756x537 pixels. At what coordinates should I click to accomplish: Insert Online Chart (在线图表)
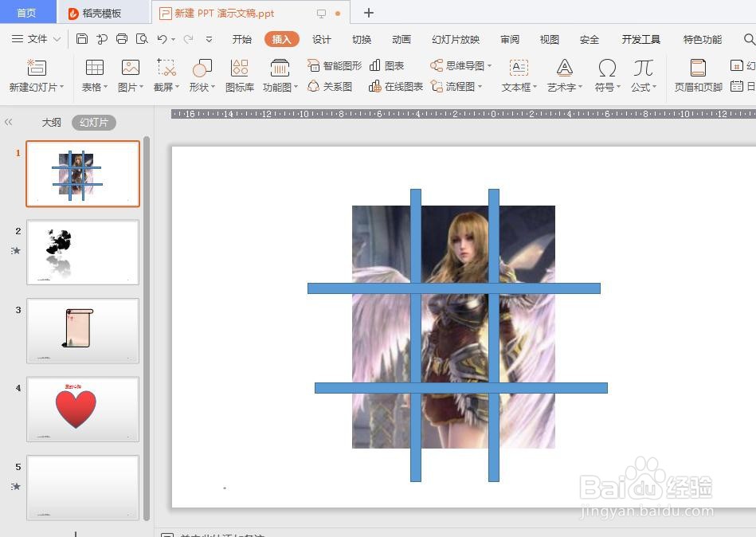point(395,86)
